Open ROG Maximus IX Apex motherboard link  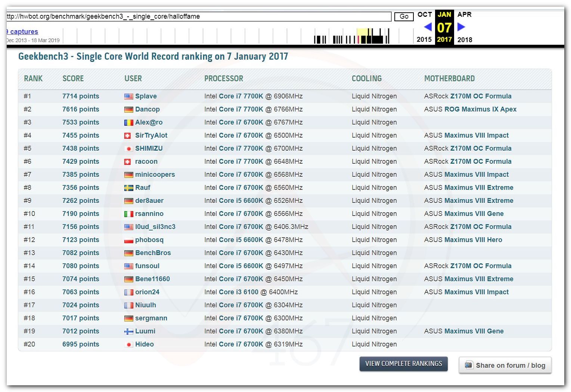coord(481,109)
